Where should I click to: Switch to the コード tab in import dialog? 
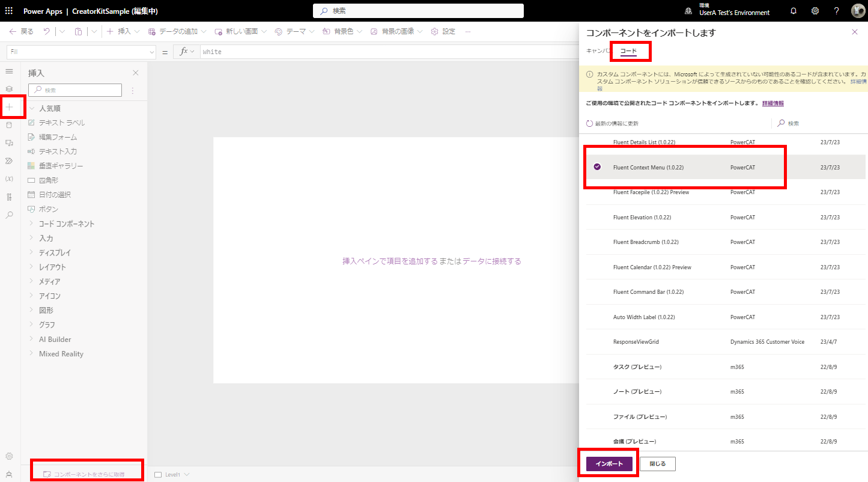click(630, 51)
